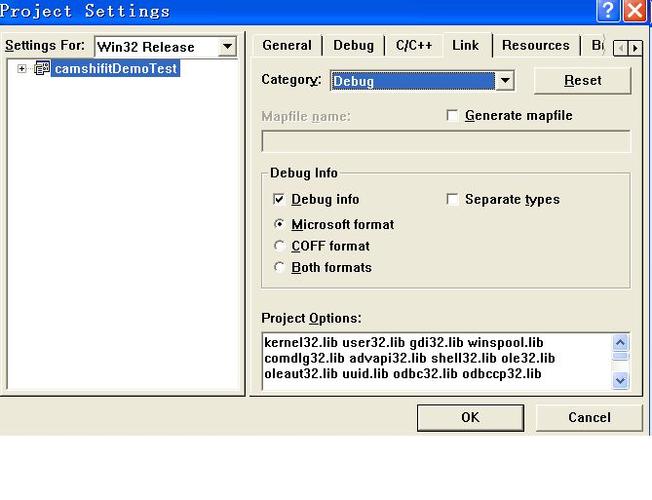Click the camshifitDemoTest project icon
The image size is (652, 500).
coord(42,69)
